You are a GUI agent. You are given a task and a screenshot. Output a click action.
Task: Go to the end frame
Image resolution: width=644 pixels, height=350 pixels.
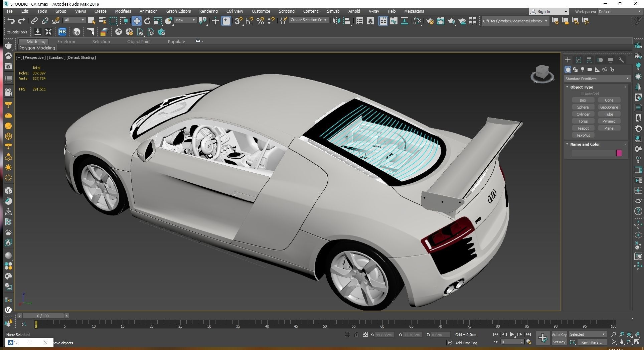(x=528, y=334)
